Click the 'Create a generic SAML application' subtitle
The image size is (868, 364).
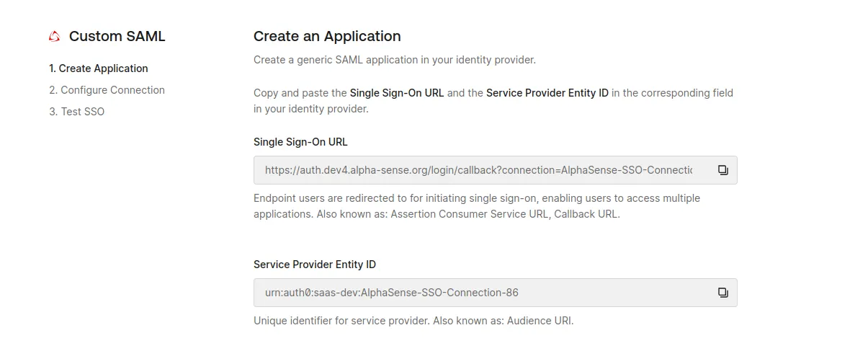click(394, 60)
